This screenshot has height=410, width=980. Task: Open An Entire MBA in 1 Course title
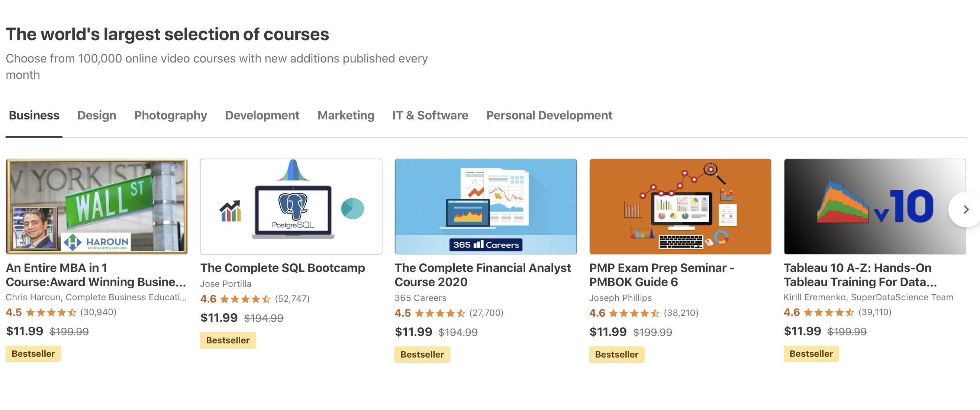[96, 275]
